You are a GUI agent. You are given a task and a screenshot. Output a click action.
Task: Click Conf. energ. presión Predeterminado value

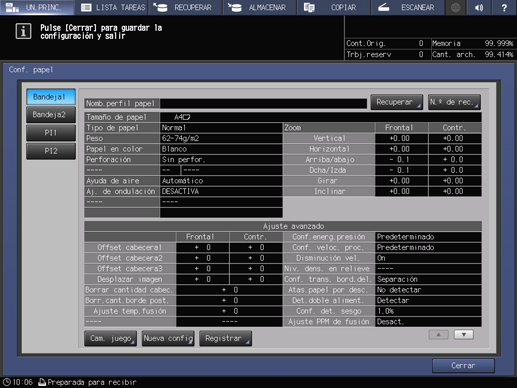(428, 237)
